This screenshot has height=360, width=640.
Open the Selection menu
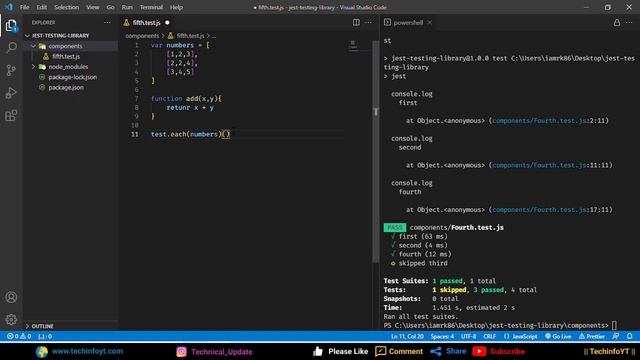point(67,7)
